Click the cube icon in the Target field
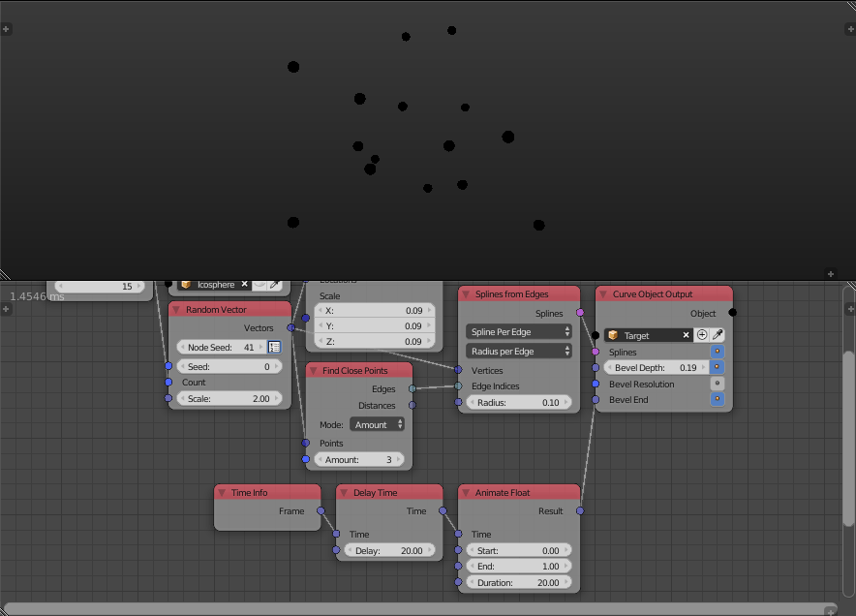This screenshot has height=616, width=856. click(613, 335)
